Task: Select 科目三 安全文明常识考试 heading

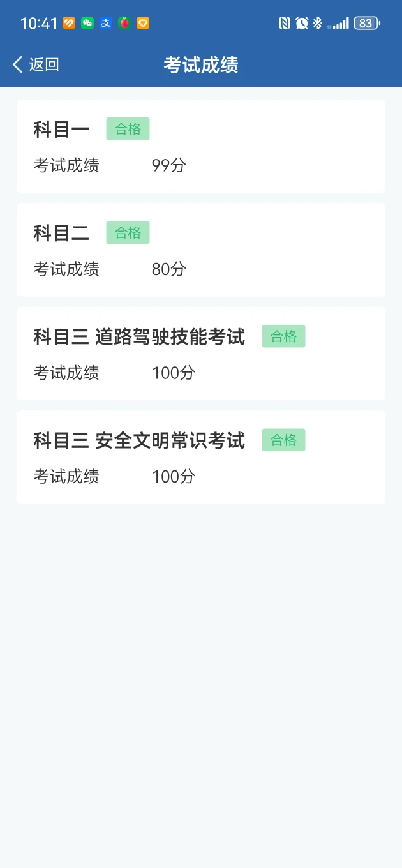Action: click(139, 440)
